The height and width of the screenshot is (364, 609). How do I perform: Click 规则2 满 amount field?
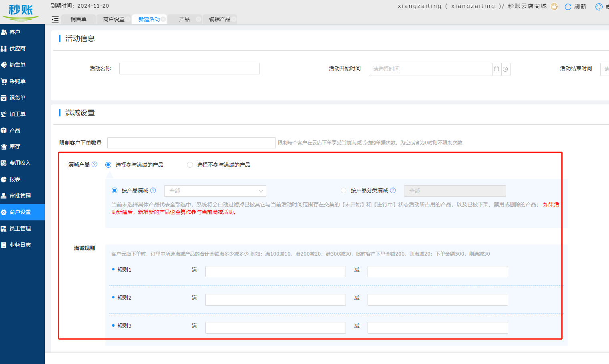(275, 300)
